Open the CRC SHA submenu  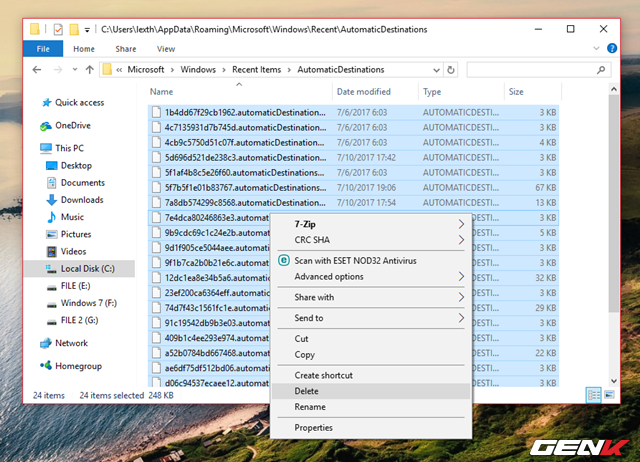[369, 240]
